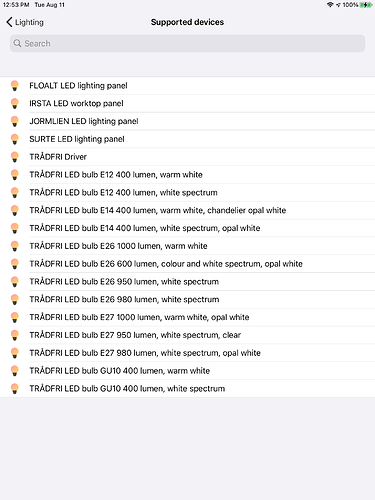Screen dimensions: 375x500
Task: Click the bulb icon for SURTE LED lighting panel
Action: pos(15,139)
